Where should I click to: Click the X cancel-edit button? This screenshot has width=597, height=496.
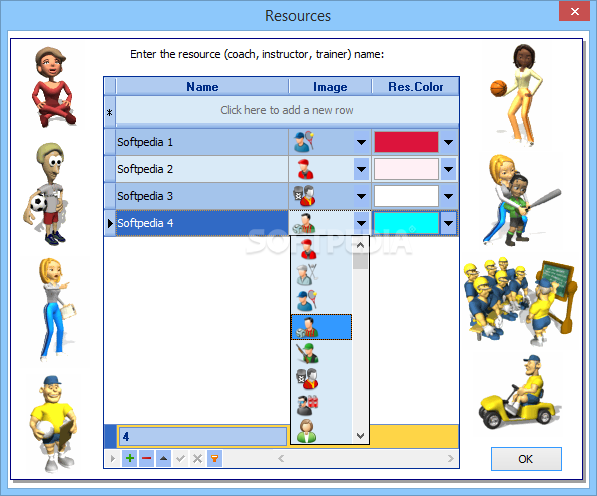197,458
